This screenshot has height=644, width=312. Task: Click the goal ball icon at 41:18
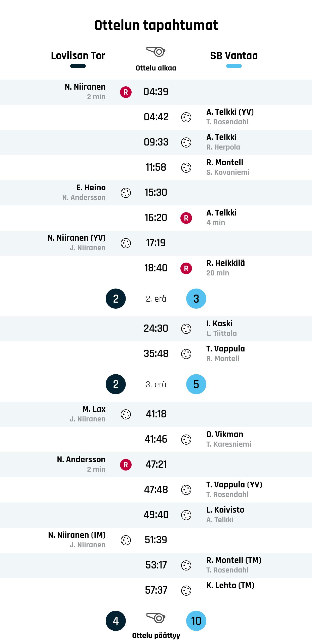pyautogui.click(x=126, y=414)
